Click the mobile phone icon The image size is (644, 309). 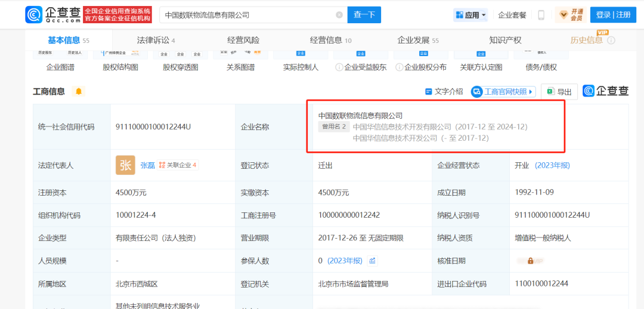(x=541, y=15)
